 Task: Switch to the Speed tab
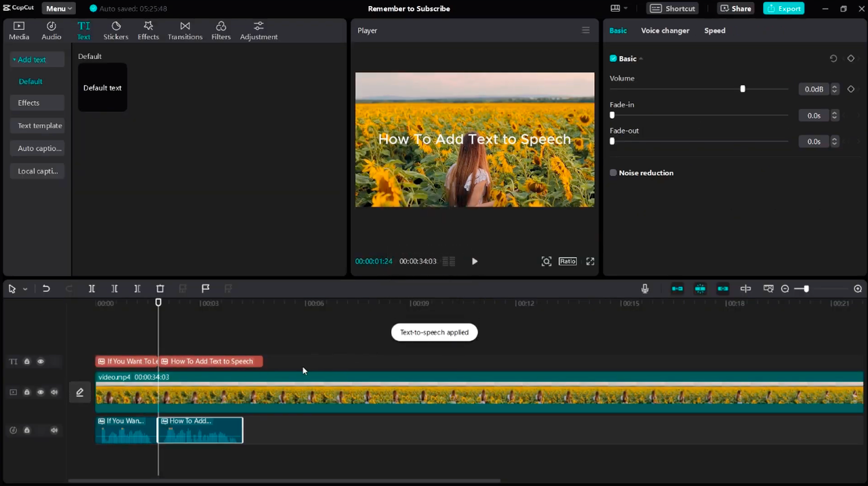[714, 31]
